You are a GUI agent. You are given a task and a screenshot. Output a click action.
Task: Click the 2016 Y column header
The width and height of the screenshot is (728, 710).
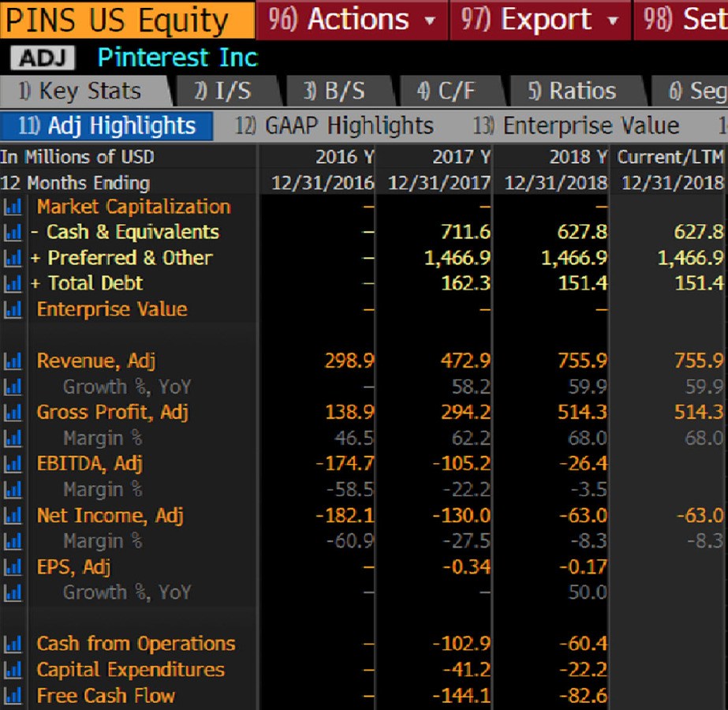pyautogui.click(x=345, y=157)
